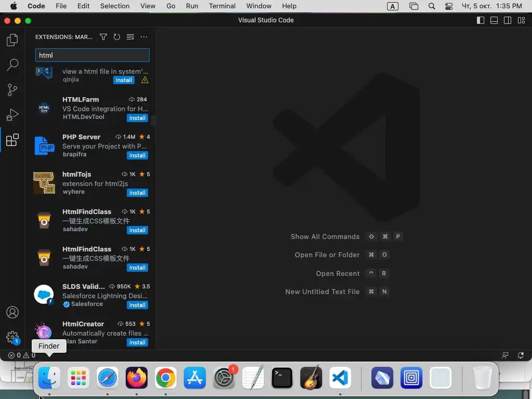Clear extensions search results

[130, 37]
